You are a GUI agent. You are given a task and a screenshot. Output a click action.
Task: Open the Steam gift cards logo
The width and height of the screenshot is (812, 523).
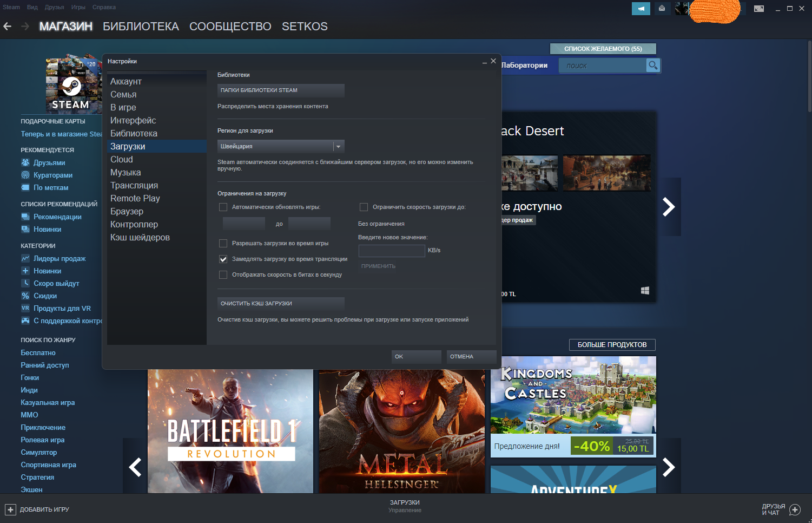coord(74,84)
